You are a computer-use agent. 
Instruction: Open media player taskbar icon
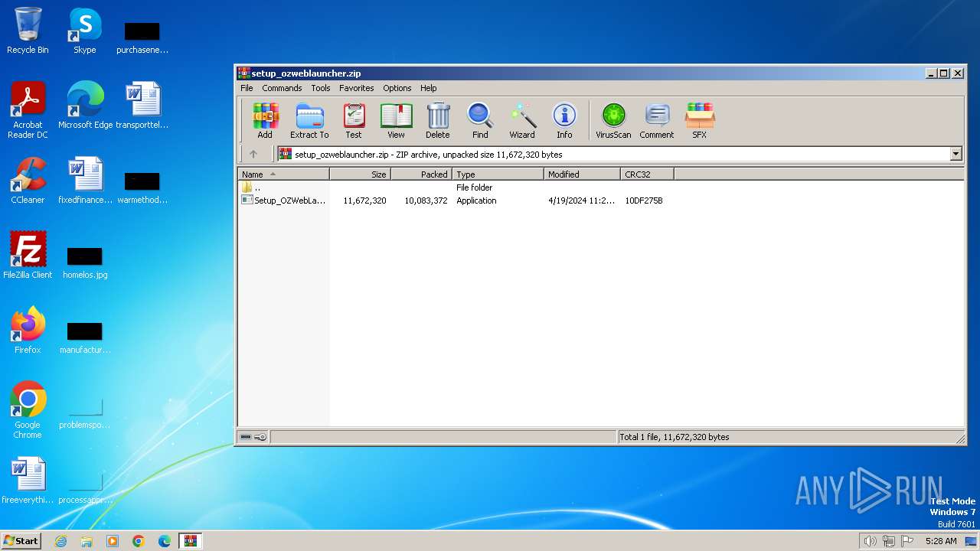(x=113, y=541)
